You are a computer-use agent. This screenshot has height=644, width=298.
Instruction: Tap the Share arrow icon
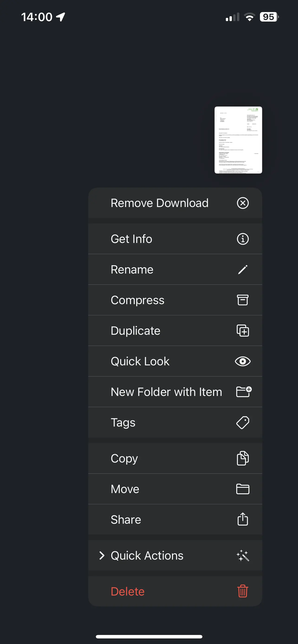[243, 519]
